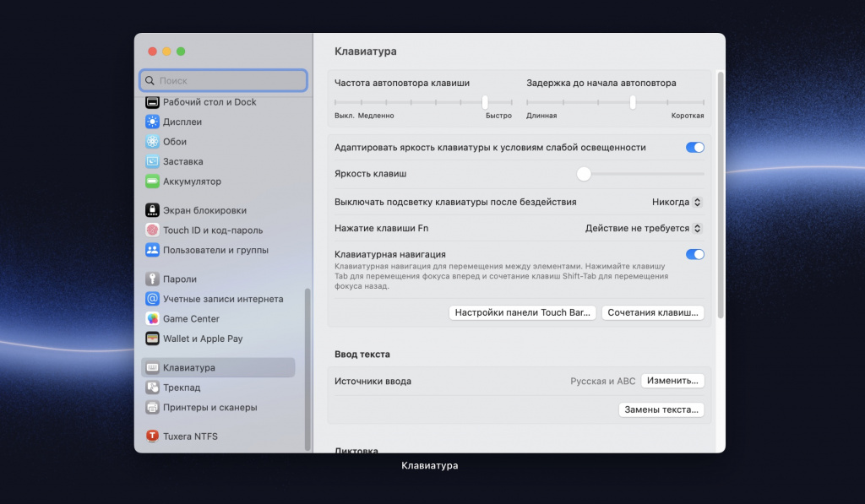Expand the Действие не требуется Fn dropdown
Viewport: 865px width, 504px height.
(x=644, y=228)
